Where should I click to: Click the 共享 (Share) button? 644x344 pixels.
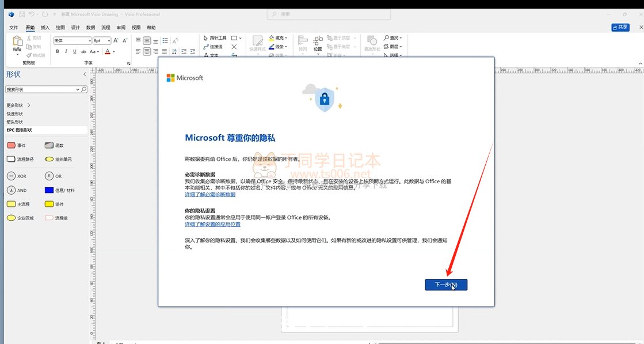point(620,27)
